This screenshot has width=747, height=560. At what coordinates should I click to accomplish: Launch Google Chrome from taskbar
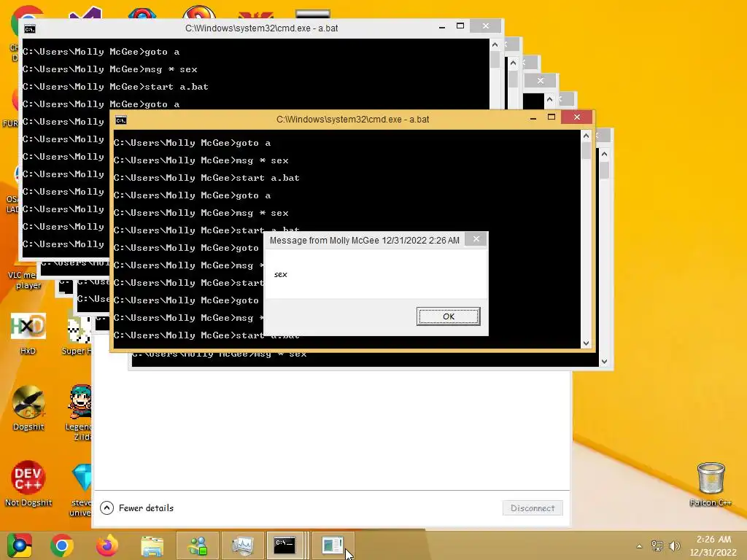[x=61, y=545]
